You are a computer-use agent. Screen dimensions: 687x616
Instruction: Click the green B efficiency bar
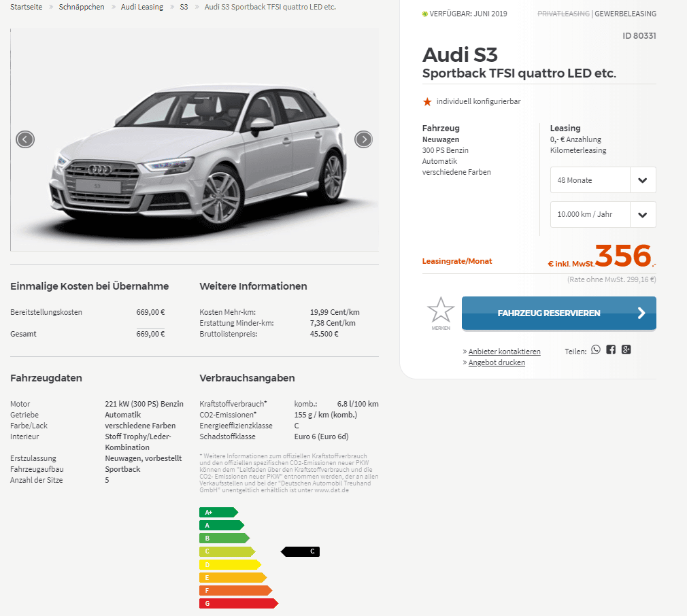224,538
